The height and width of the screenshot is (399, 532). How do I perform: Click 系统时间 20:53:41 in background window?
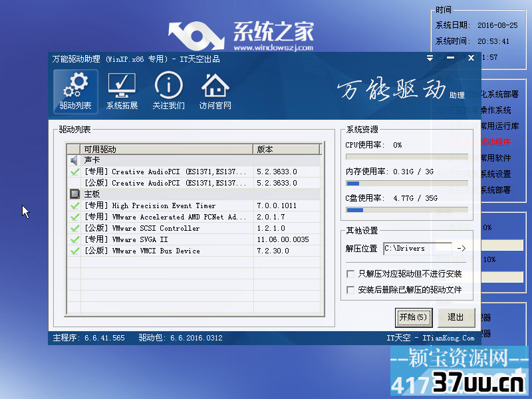(473, 41)
